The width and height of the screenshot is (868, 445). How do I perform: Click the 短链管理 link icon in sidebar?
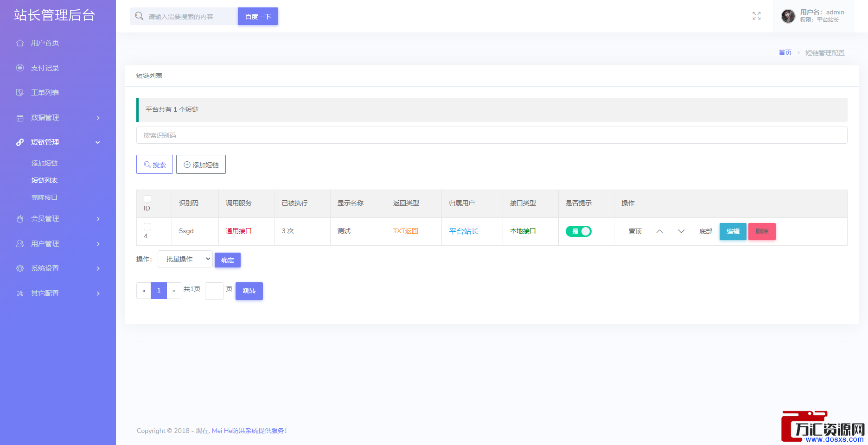tap(20, 142)
